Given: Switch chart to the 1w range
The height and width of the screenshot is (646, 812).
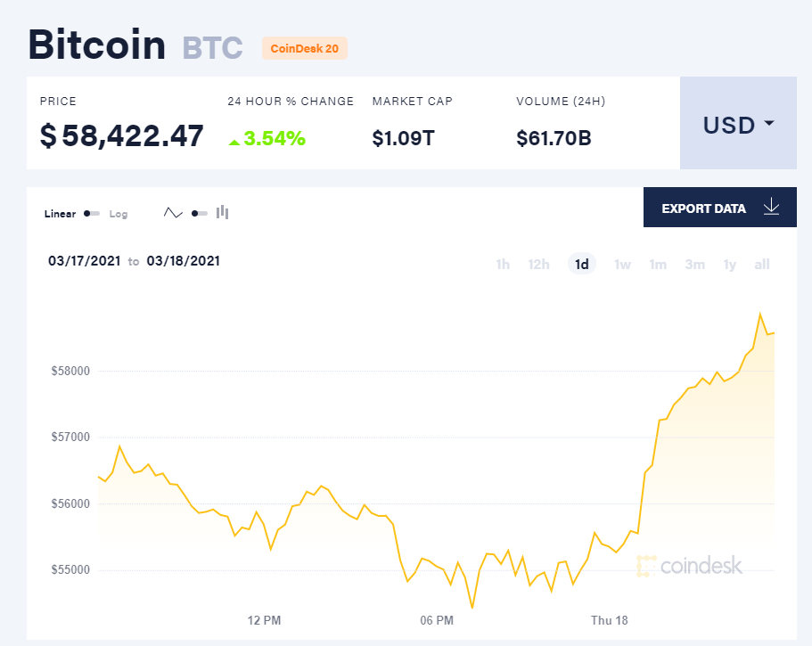Looking at the screenshot, I should (622, 264).
